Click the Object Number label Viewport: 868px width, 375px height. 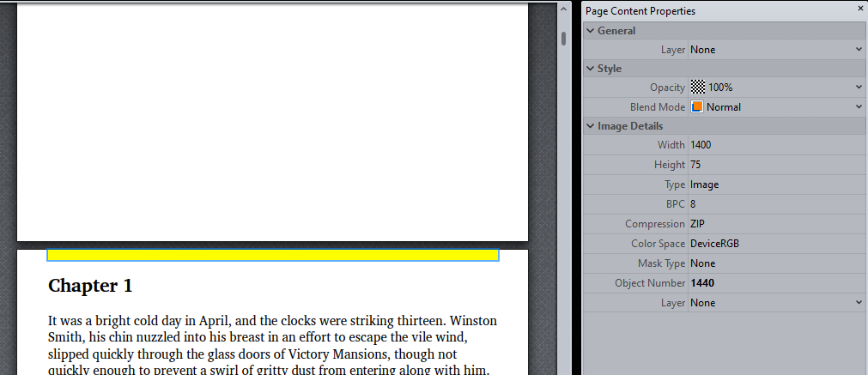pos(650,283)
